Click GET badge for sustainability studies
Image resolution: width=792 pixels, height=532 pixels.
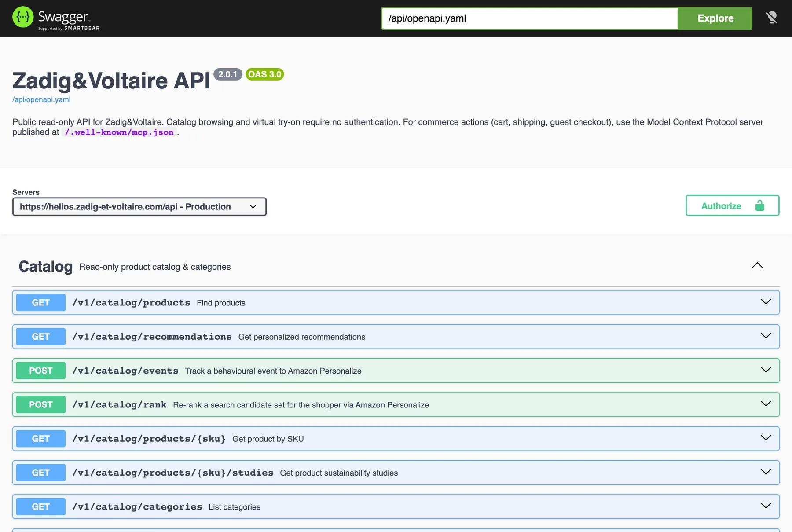click(x=41, y=473)
